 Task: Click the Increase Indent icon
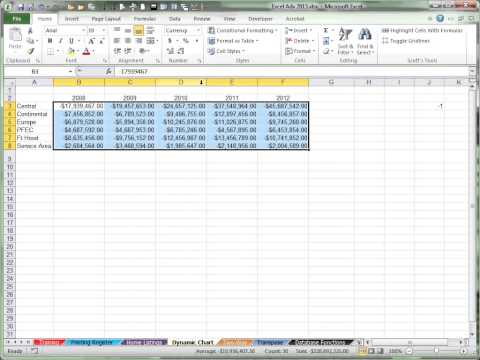[127, 51]
